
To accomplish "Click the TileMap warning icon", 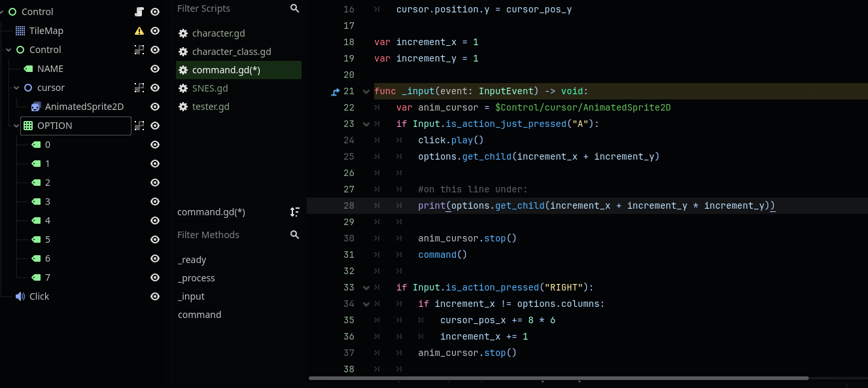I will pos(139,31).
